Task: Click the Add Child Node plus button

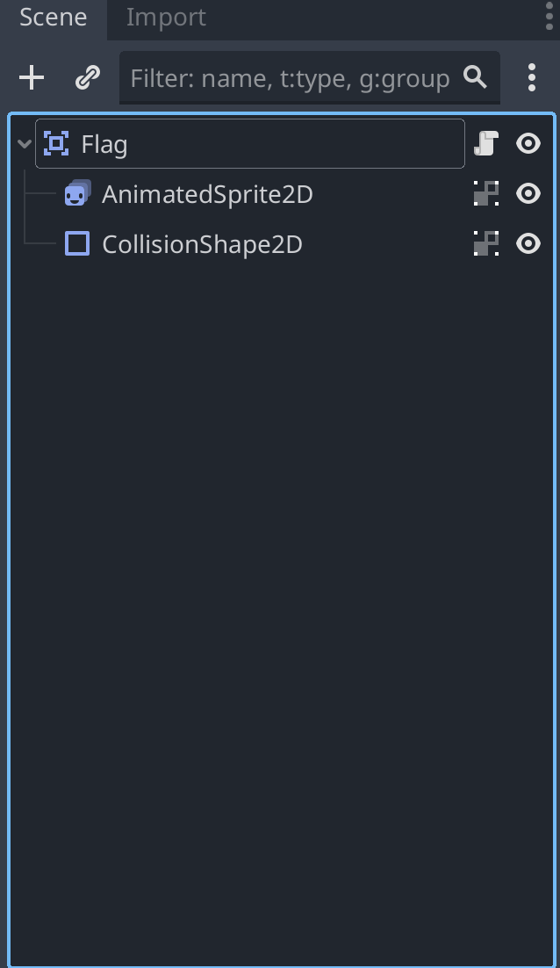Action: pos(32,78)
